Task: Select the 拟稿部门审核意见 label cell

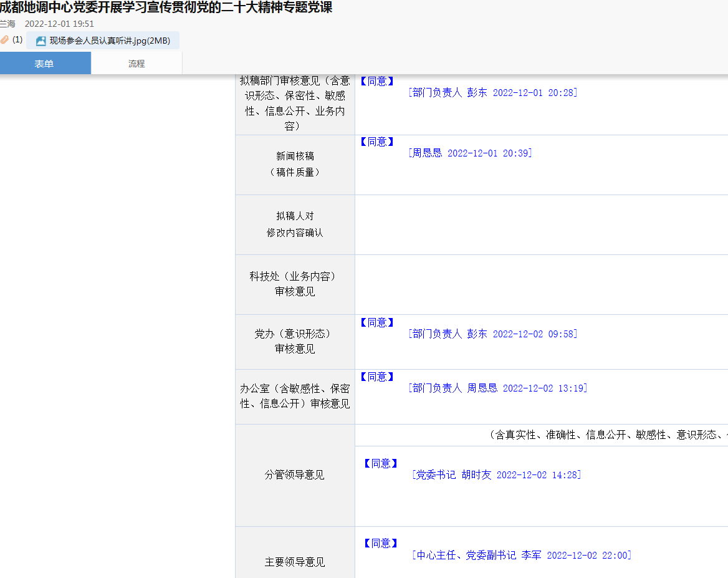Action: (x=295, y=104)
